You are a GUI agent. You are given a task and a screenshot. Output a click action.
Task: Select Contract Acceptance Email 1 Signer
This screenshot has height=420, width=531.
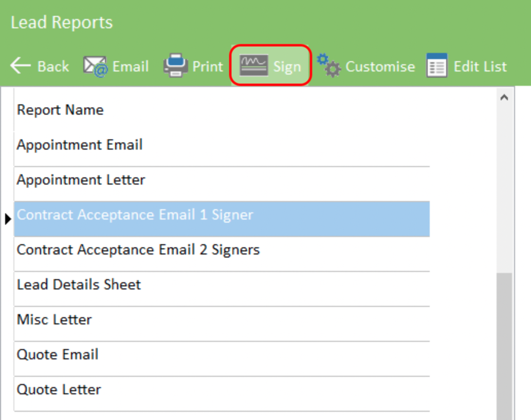(x=135, y=215)
